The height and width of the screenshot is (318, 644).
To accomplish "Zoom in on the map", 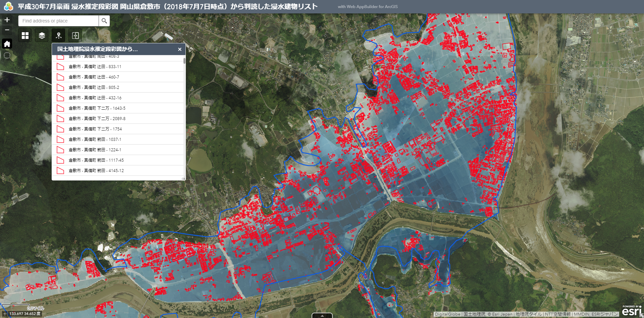I will [x=7, y=20].
